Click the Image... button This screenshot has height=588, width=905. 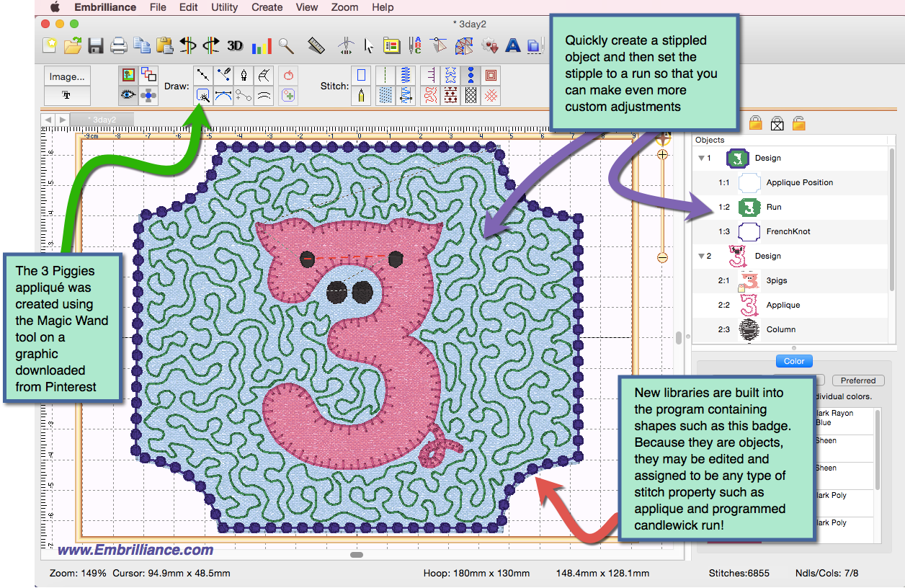66,74
